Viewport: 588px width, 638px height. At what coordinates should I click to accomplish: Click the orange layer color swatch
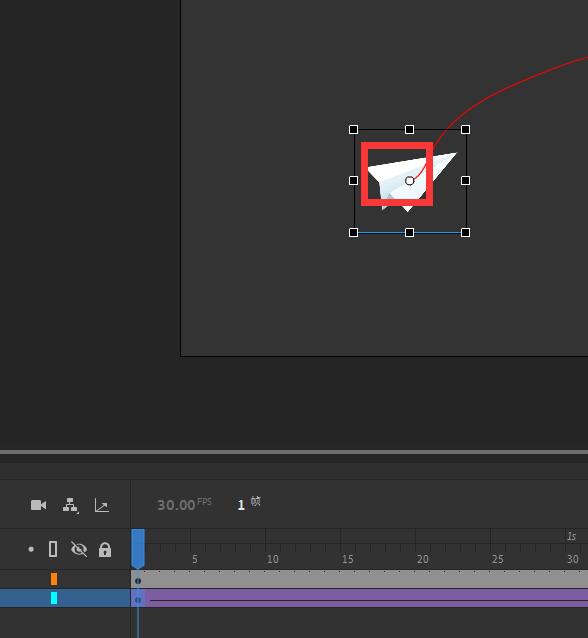(x=54, y=579)
